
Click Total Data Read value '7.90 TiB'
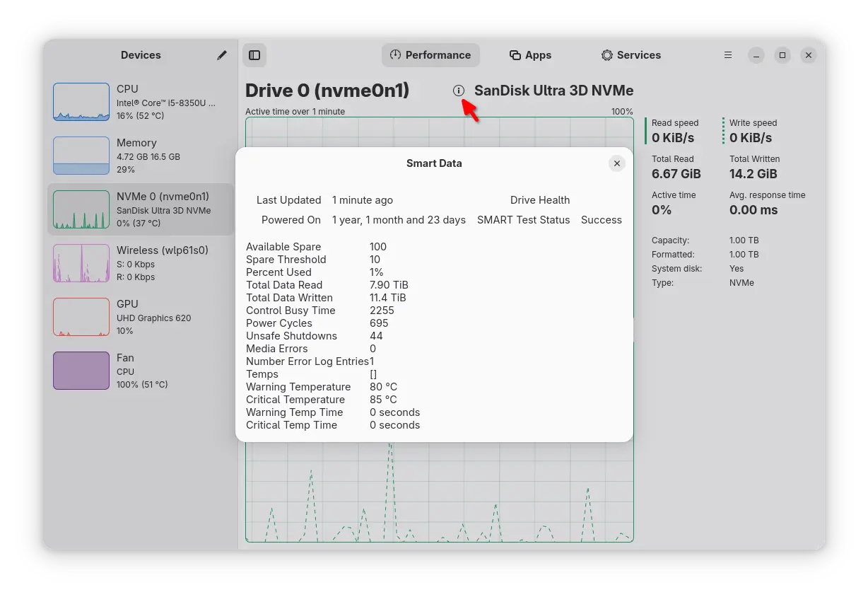coord(389,285)
